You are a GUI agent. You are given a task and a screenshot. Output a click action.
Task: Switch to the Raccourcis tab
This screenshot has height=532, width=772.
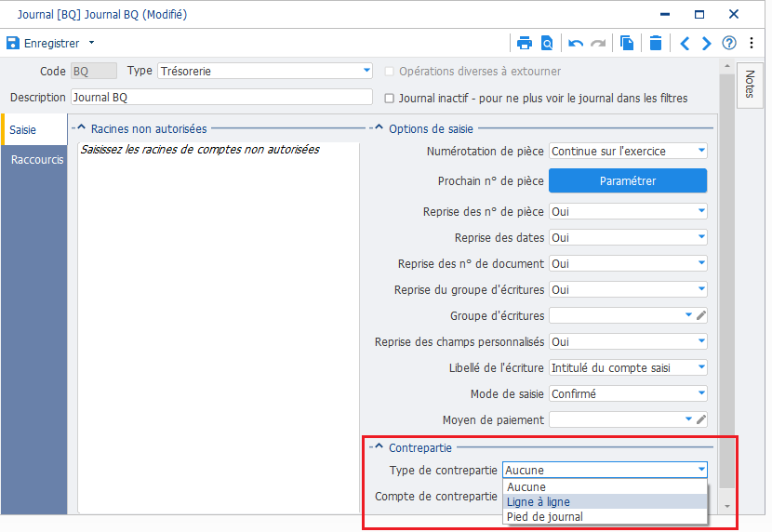[x=37, y=159]
